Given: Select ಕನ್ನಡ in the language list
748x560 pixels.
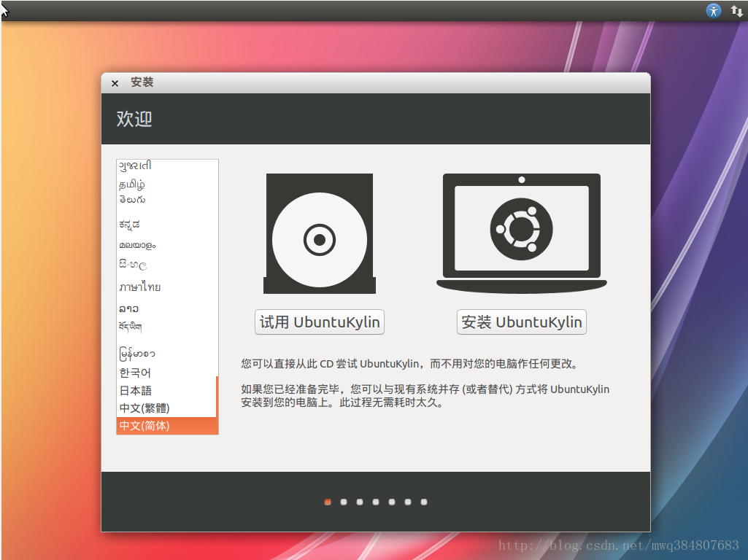Looking at the screenshot, I should pyautogui.click(x=166, y=224).
